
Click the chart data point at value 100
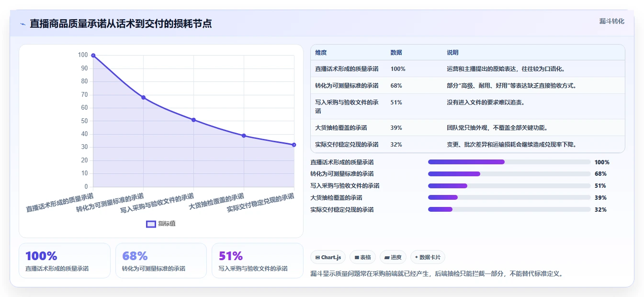point(93,56)
